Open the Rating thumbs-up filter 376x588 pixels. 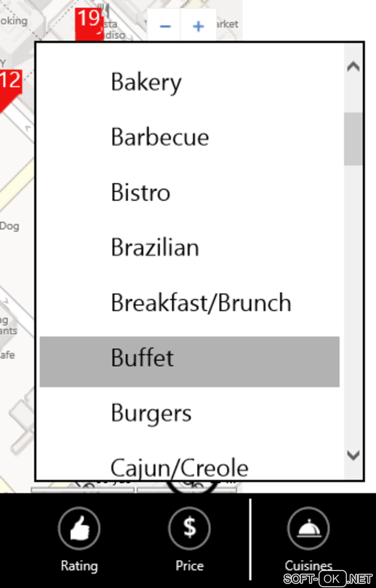point(79,528)
